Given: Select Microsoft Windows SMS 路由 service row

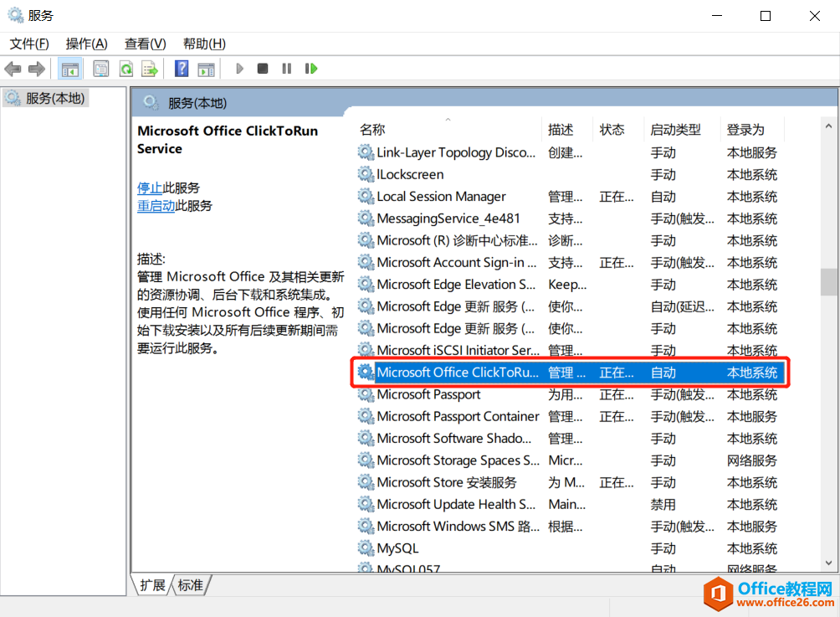Looking at the screenshot, I should 569,527.
